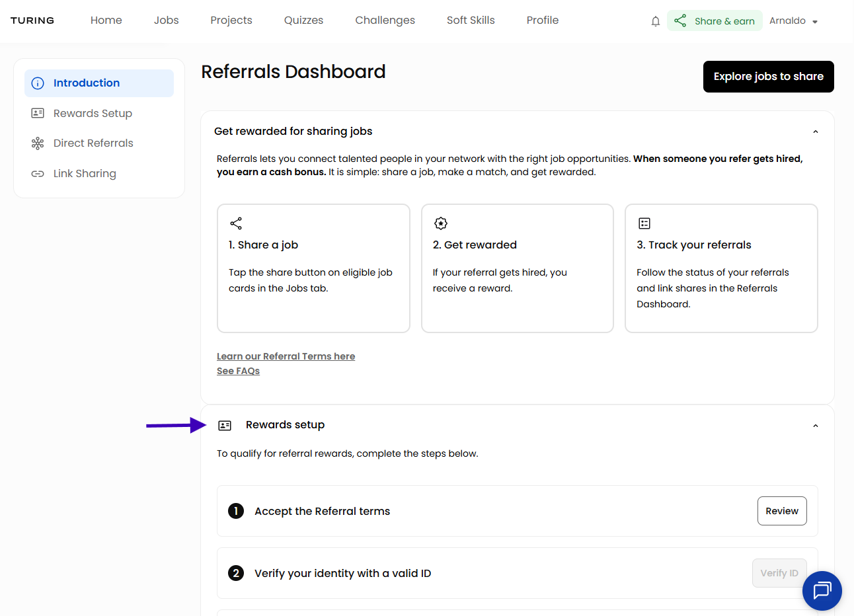
Task: Click Explore jobs to share
Action: [768, 76]
